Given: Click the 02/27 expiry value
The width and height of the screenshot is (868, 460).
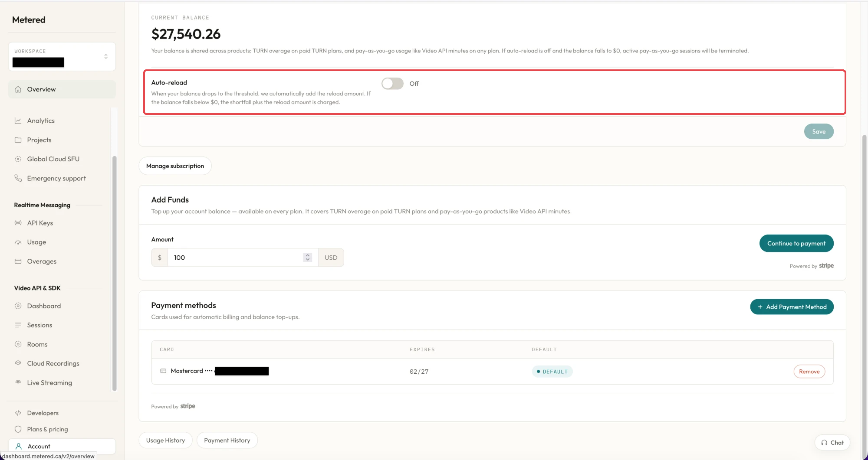Looking at the screenshot, I should click(419, 372).
